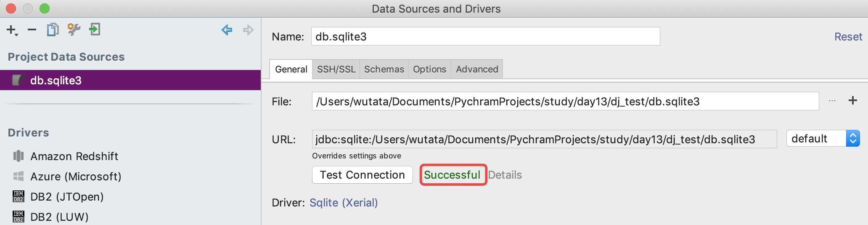The height and width of the screenshot is (225, 868).
Task: Click the import data source icon
Action: [95, 29]
